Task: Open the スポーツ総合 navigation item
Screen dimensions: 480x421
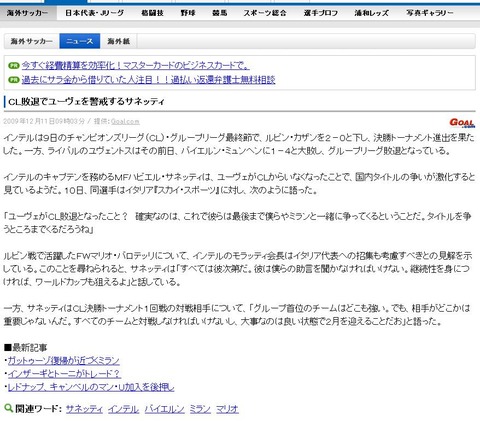Action: coord(265,13)
